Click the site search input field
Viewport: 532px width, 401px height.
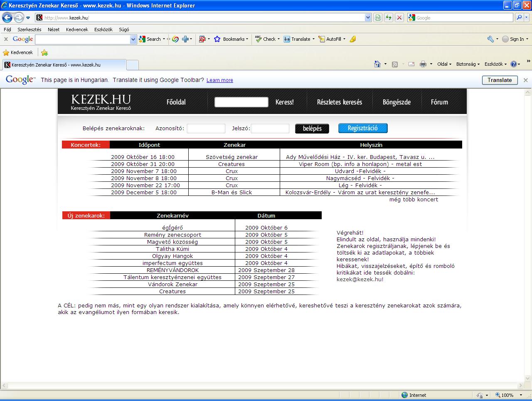(x=241, y=102)
